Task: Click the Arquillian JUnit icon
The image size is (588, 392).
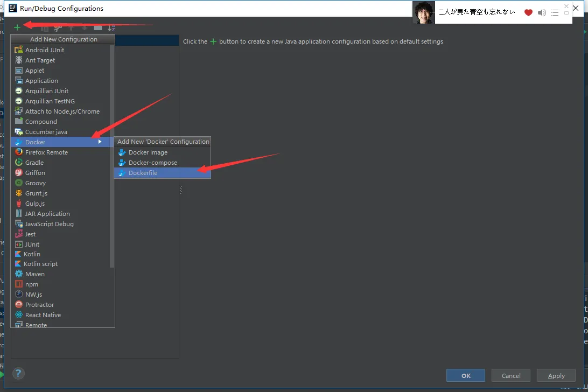Action: [19, 91]
